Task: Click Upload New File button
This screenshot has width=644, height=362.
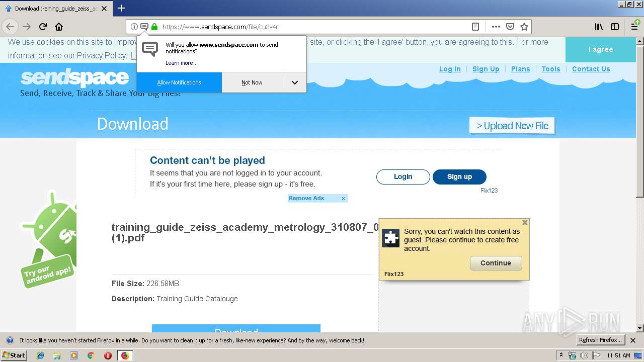Action: coord(512,126)
